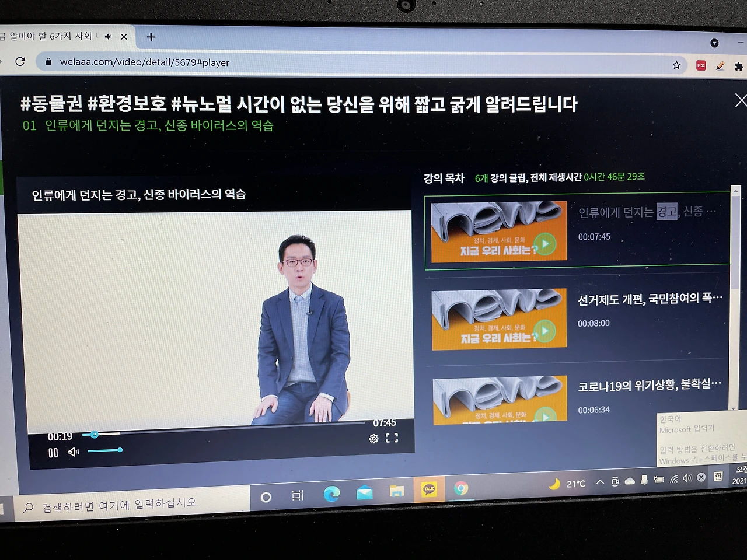Select the 인류에게 던지는 경고, 신종 playlist title
Screen dimensions: 747x560
tap(647, 212)
